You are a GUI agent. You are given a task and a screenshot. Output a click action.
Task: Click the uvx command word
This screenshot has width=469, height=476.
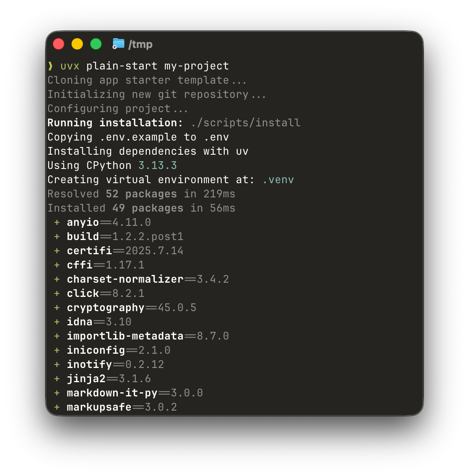click(x=70, y=66)
